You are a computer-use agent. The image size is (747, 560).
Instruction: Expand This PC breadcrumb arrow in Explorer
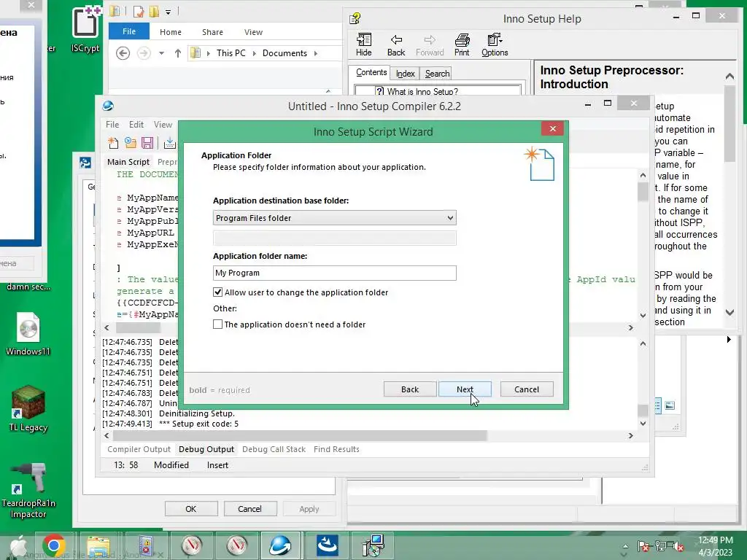(x=254, y=53)
